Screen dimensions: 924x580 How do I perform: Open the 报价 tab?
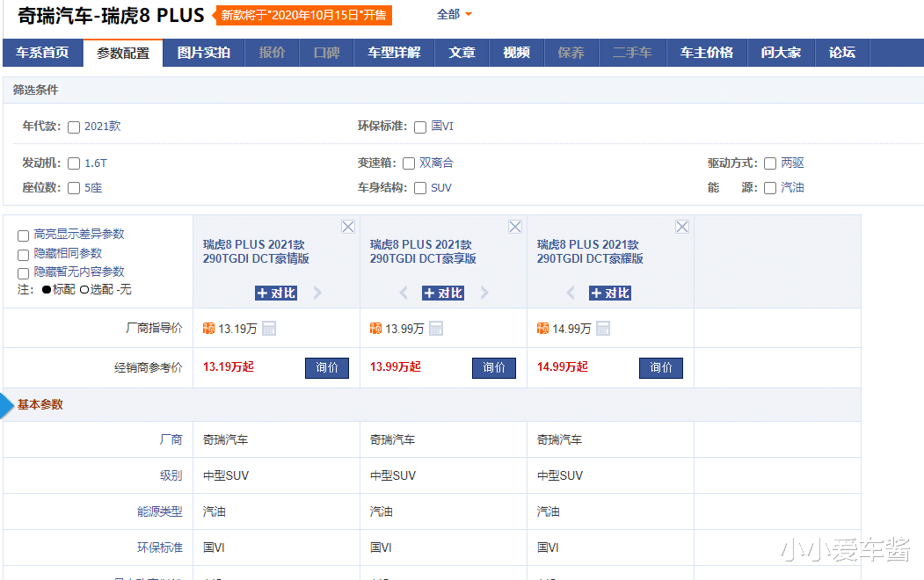pos(272,53)
